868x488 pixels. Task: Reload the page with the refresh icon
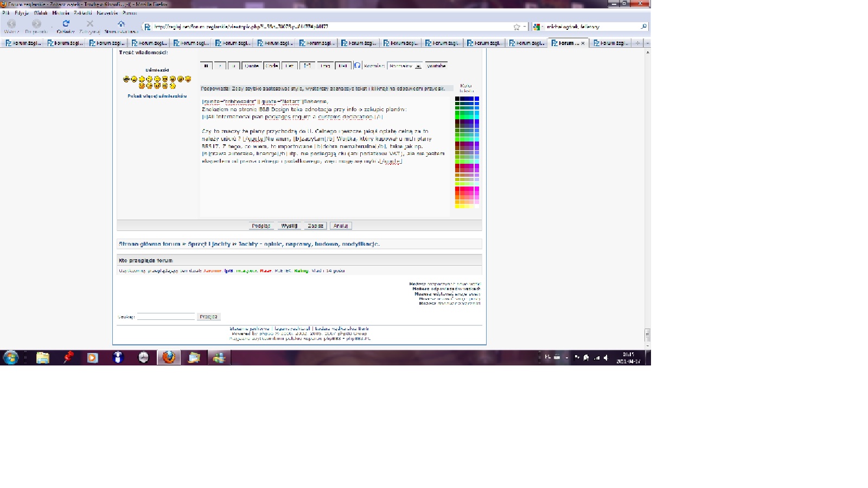(x=66, y=24)
